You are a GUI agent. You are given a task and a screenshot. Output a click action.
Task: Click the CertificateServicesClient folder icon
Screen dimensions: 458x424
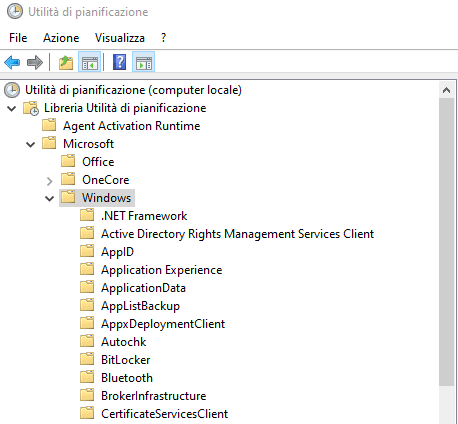coord(87,413)
